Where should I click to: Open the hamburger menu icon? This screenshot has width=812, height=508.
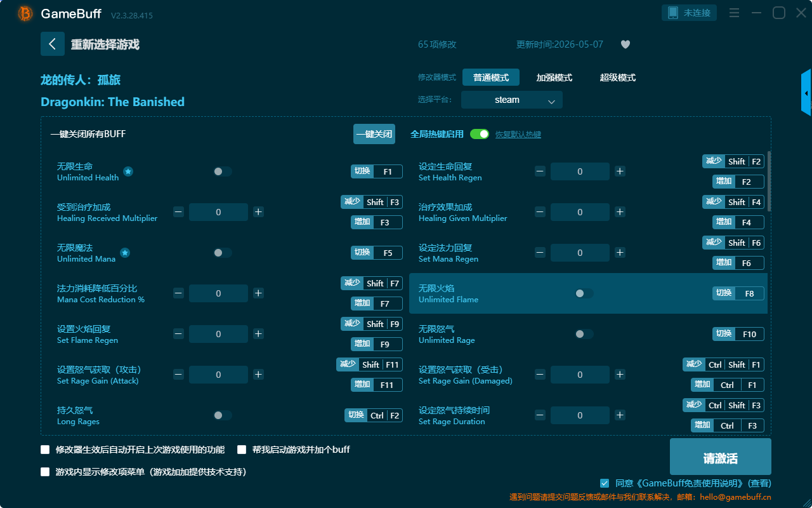point(734,13)
